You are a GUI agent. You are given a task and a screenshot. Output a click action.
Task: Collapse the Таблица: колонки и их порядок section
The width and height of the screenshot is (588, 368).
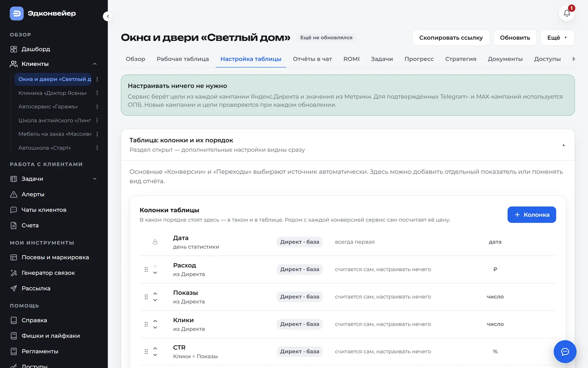click(x=563, y=145)
